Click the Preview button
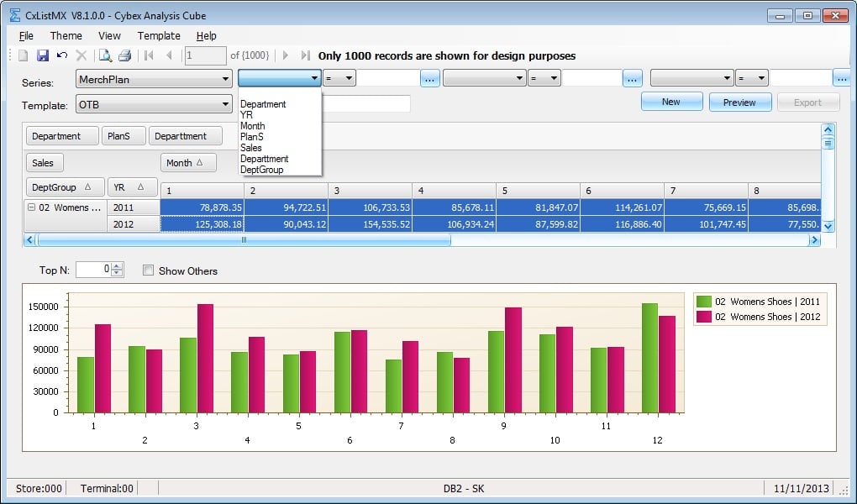 (x=740, y=102)
